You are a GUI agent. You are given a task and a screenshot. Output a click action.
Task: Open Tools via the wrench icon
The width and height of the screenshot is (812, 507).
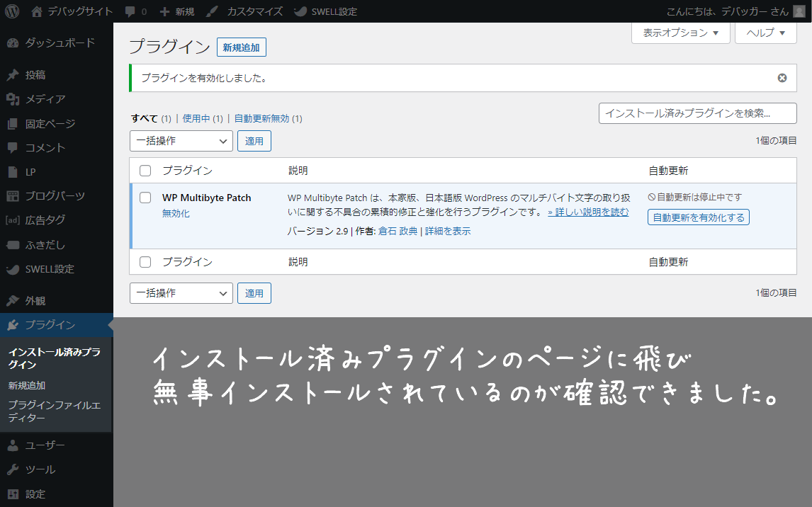[13, 469]
